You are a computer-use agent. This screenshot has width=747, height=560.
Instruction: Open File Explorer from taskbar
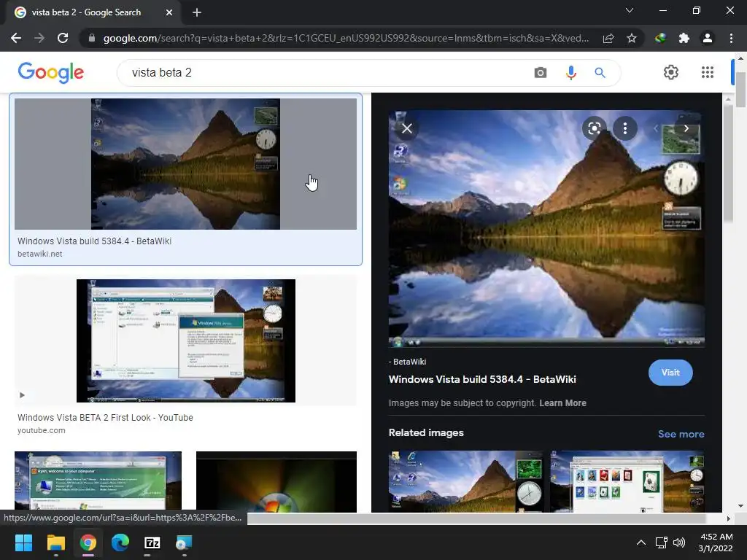pos(55,542)
